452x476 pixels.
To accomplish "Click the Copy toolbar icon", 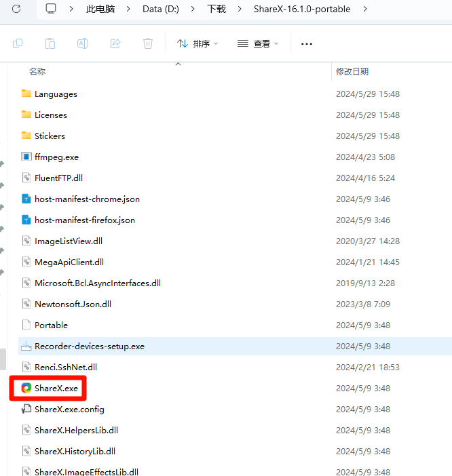I will pyautogui.click(x=18, y=43).
